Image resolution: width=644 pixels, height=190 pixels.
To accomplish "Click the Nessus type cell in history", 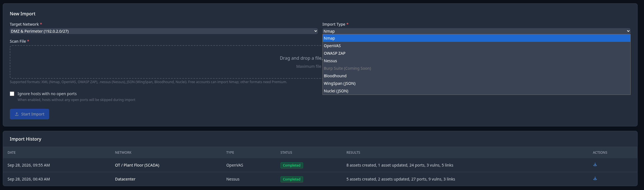I will point(233,179).
